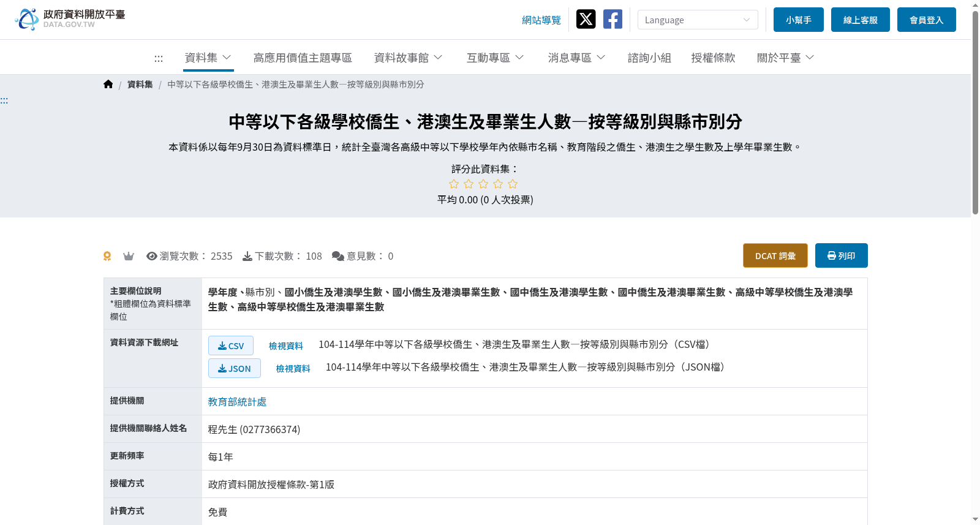Click the gold medal badge icon
The image size is (980, 525).
(107, 256)
